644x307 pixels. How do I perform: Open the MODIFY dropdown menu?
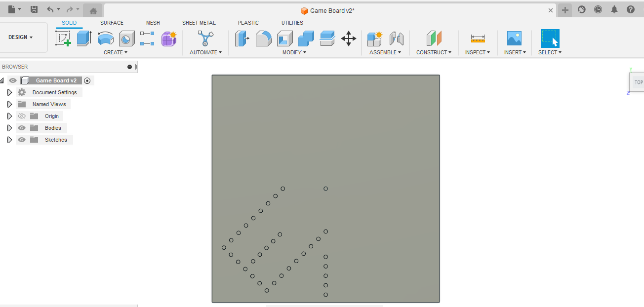(294, 52)
